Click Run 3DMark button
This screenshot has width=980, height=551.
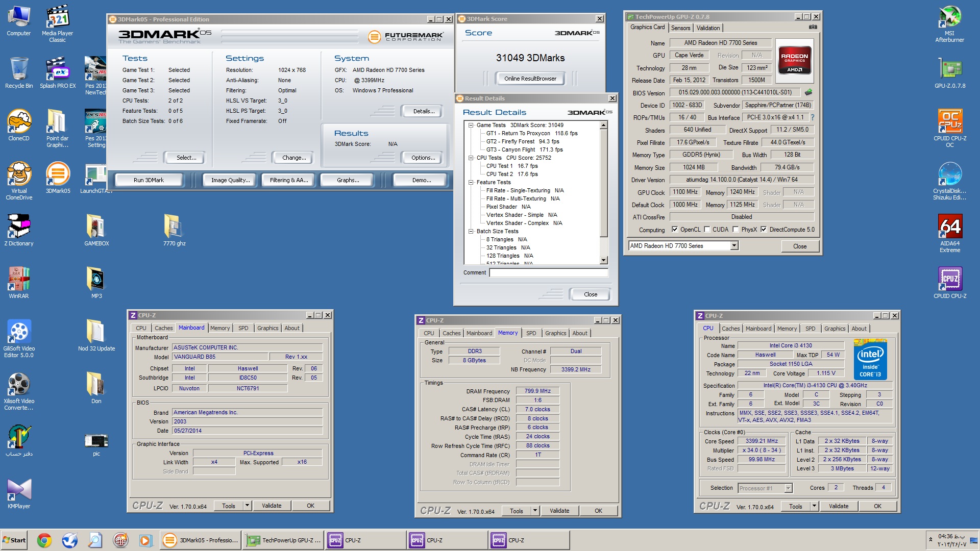coord(149,180)
